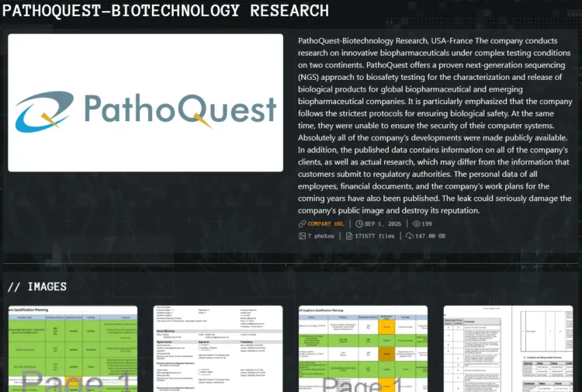Click the PATHOQUEST-BIOTECHNOLOGY RESEARCH page title

click(x=165, y=11)
